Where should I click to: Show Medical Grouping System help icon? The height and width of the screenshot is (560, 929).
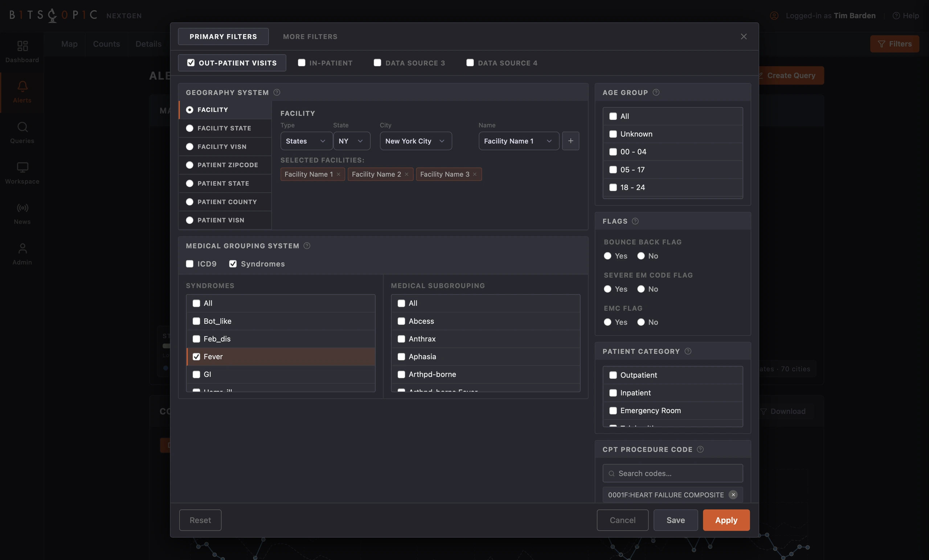point(307,246)
